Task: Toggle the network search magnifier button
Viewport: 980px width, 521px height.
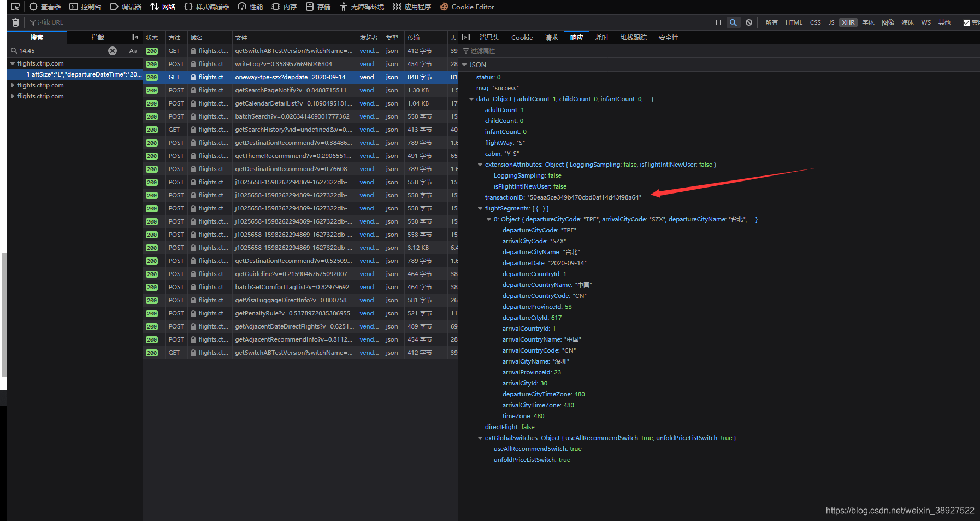Action: 733,22
